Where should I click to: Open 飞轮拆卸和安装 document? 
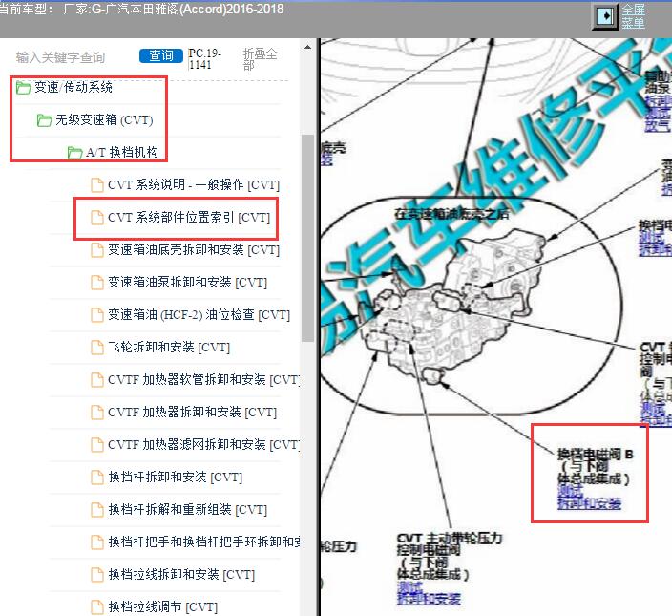point(169,348)
